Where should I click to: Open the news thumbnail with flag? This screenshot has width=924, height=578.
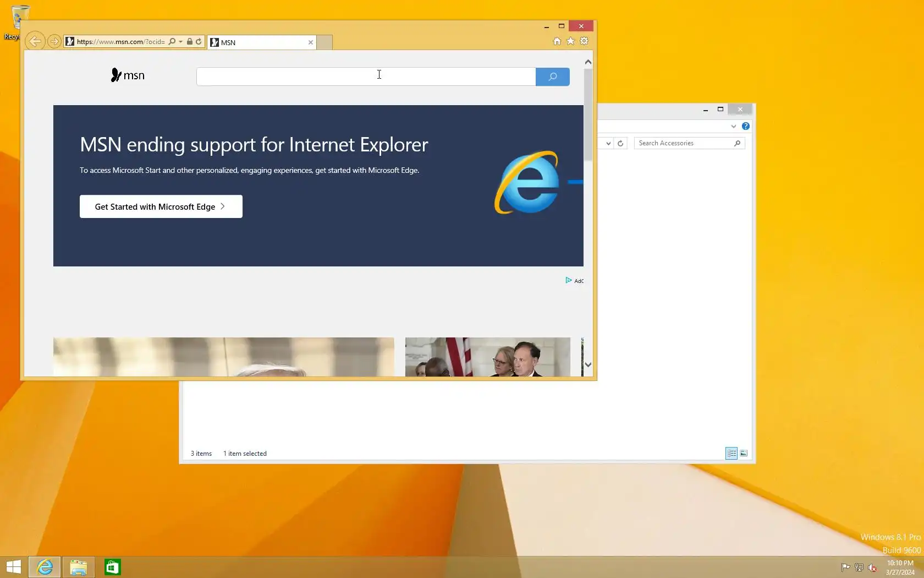click(x=488, y=357)
